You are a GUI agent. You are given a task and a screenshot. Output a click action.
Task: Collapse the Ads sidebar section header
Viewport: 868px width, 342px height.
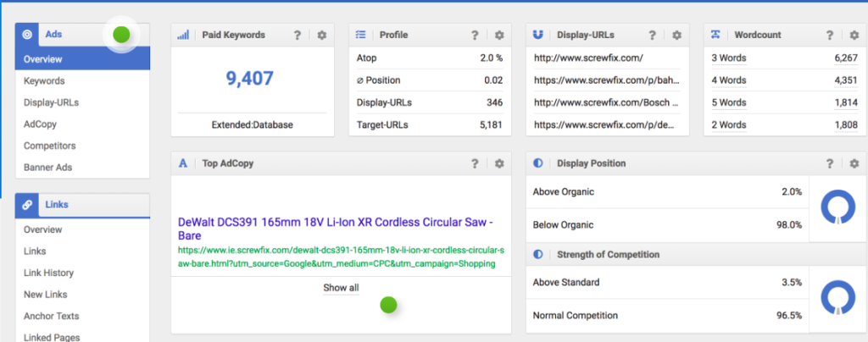click(82, 35)
